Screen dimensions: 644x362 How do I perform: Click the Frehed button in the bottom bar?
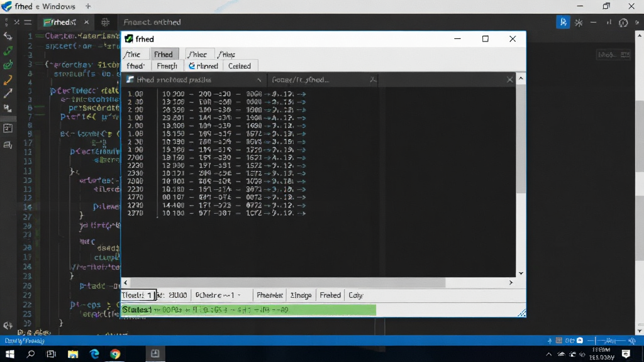(330, 295)
